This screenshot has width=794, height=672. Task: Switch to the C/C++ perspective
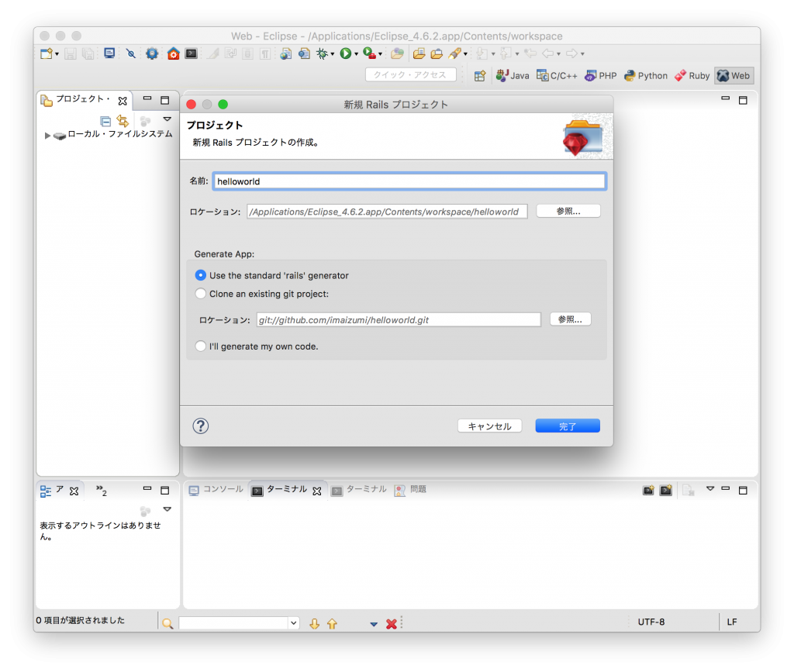click(x=557, y=76)
